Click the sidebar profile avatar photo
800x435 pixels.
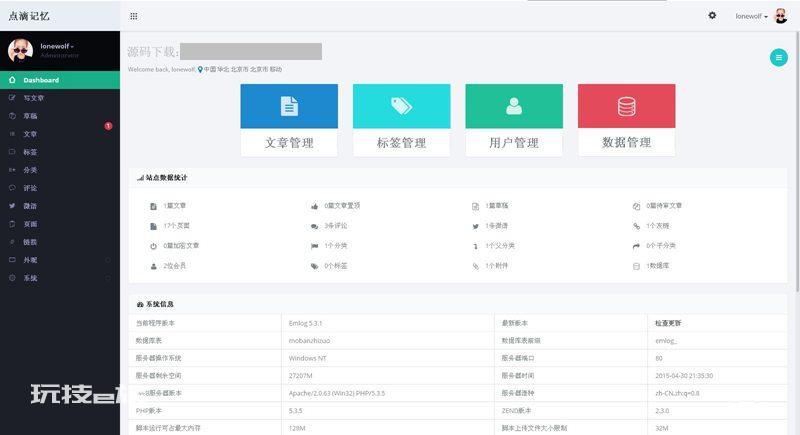20,50
